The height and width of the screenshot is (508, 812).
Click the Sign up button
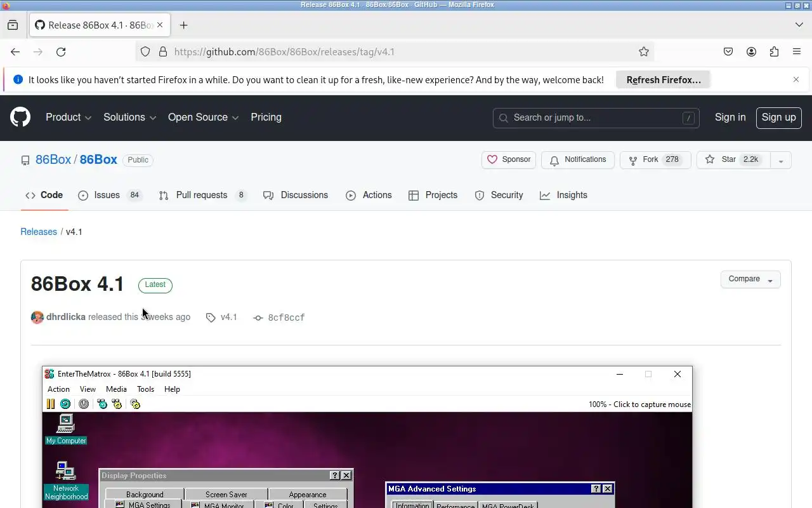coord(779,117)
